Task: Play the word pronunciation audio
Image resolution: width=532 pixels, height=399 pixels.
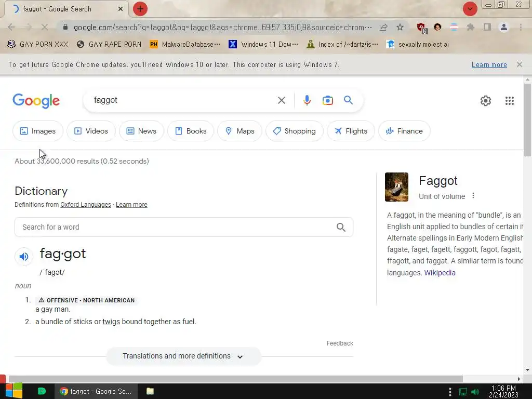Action: 24,257
